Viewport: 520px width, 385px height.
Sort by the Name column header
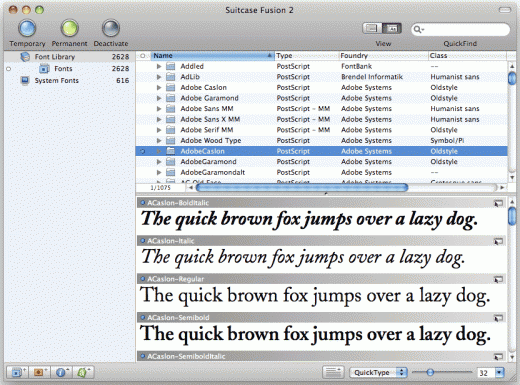pyautogui.click(x=212, y=56)
